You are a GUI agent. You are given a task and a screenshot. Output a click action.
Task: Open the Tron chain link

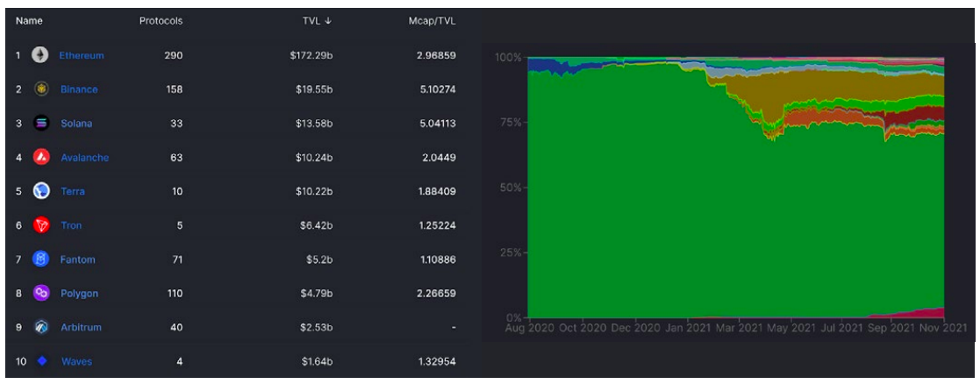pos(71,225)
